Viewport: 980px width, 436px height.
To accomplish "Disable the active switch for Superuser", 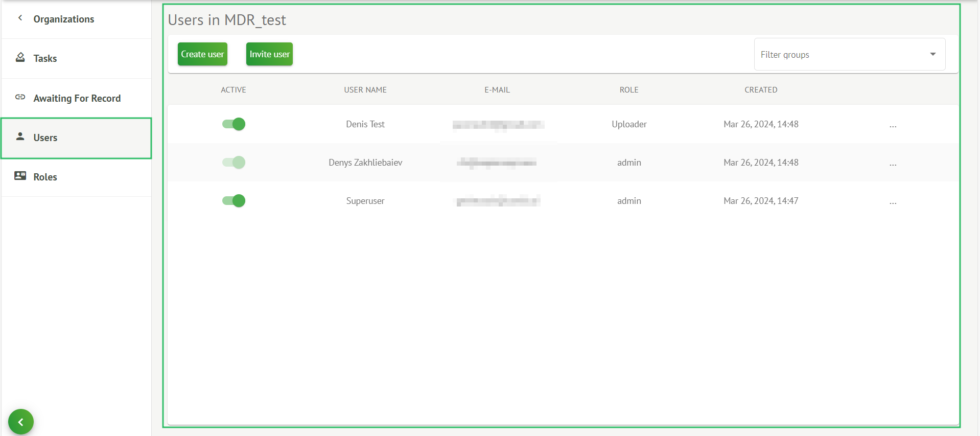I will 234,201.
